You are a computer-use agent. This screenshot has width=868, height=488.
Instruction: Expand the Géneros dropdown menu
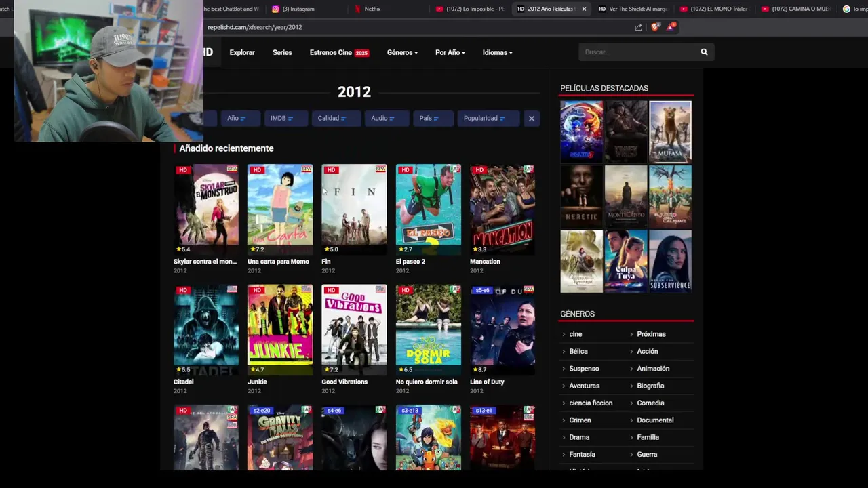(x=402, y=52)
